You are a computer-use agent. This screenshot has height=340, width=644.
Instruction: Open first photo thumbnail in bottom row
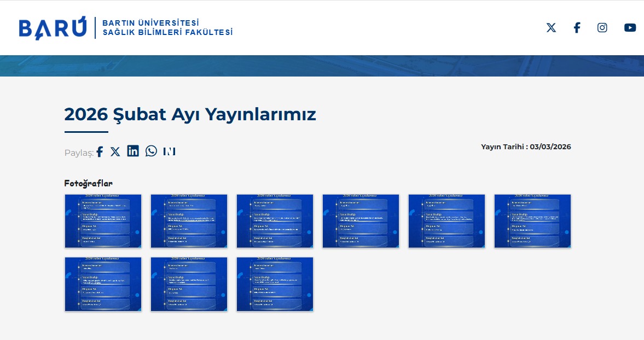(103, 284)
